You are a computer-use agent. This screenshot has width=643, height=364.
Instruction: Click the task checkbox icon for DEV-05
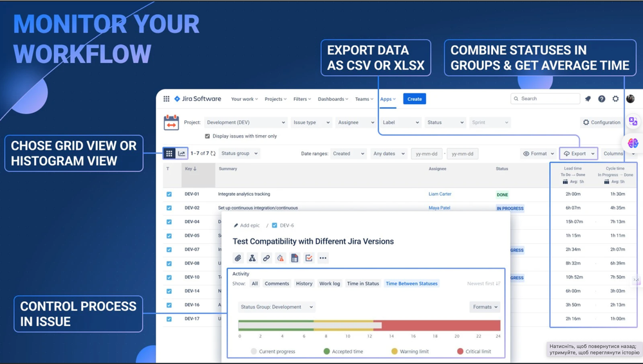click(169, 235)
